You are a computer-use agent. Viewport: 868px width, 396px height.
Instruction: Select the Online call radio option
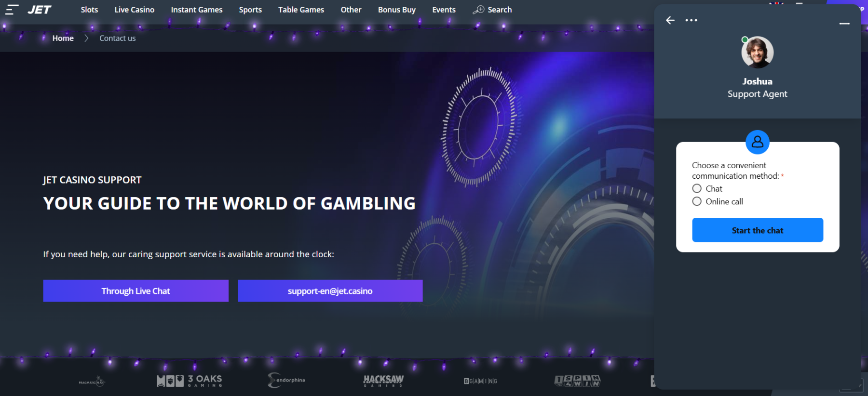coord(697,201)
